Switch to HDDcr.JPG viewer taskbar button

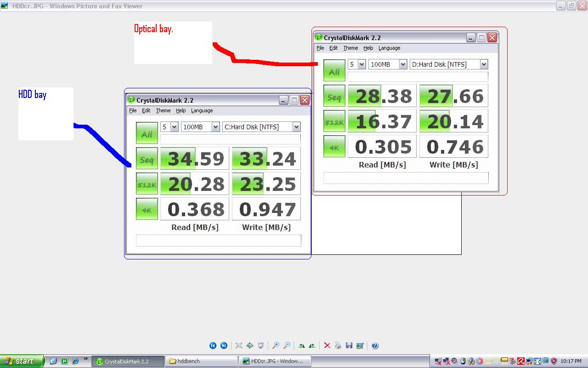pos(275,361)
